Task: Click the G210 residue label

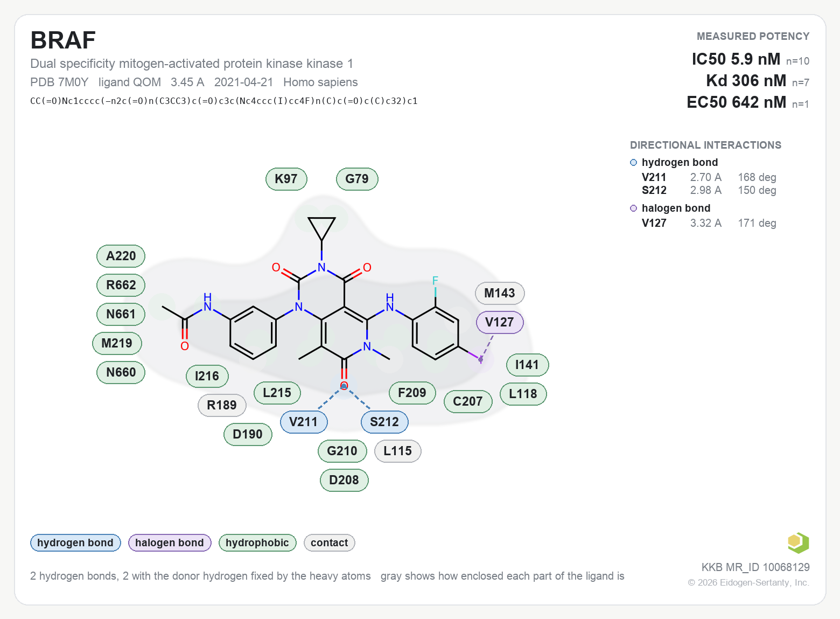Action: pos(342,451)
